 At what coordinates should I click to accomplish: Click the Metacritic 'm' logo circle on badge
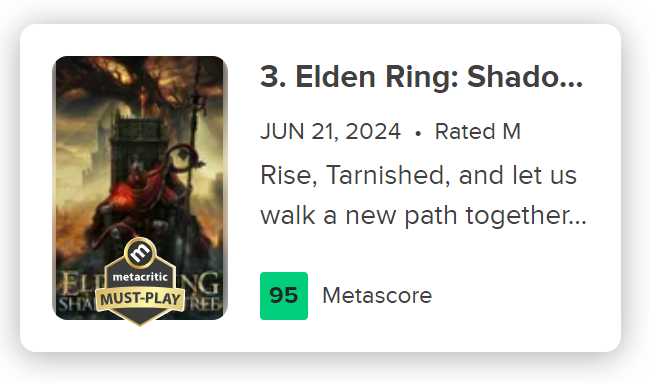140,252
